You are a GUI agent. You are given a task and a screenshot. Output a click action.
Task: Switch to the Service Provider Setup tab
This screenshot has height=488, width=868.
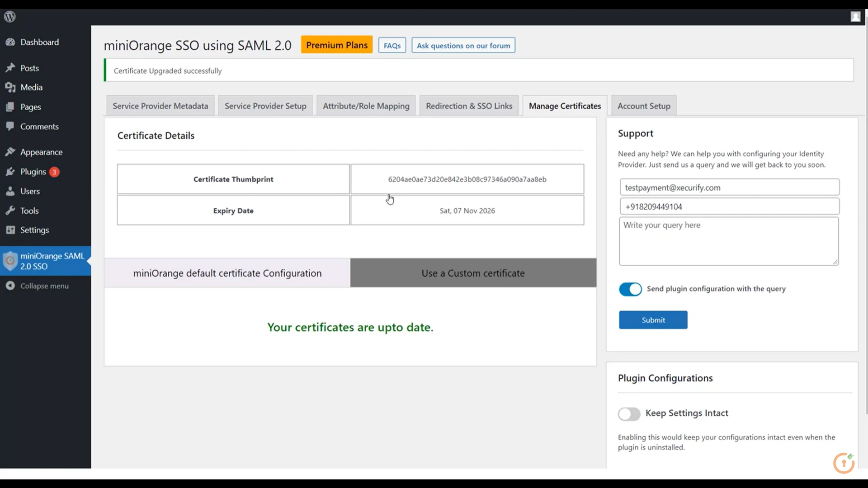[265, 106]
